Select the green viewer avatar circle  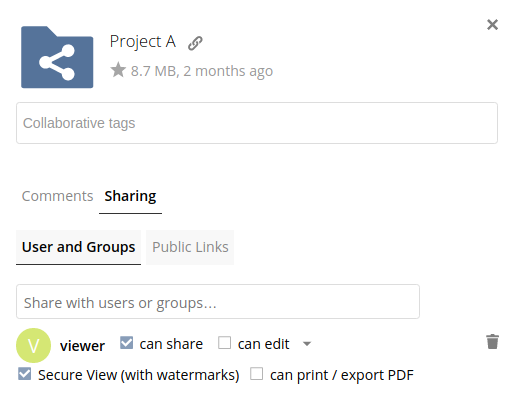(33, 345)
